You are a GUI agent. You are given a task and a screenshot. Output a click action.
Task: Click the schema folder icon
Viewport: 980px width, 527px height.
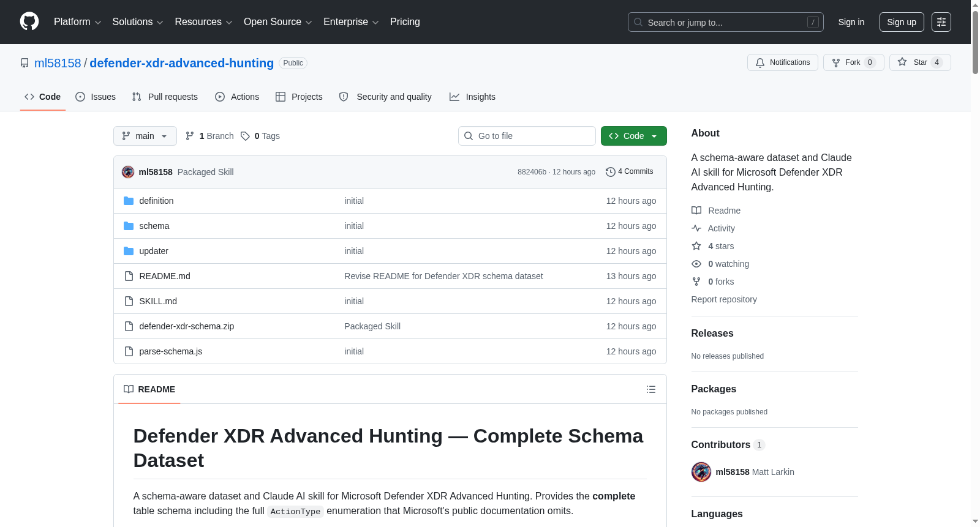tap(129, 226)
